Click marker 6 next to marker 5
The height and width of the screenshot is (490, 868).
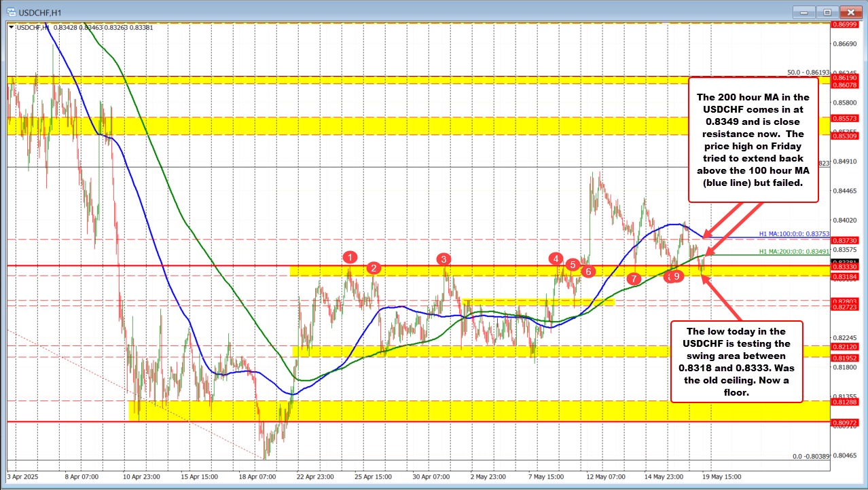coord(587,271)
